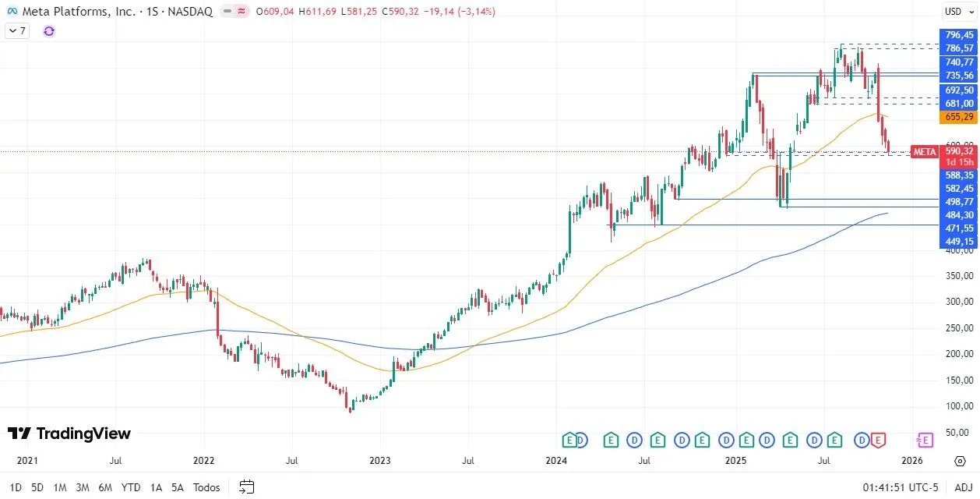Click the TradingView logo
The height and width of the screenshot is (499, 980).
click(x=69, y=434)
